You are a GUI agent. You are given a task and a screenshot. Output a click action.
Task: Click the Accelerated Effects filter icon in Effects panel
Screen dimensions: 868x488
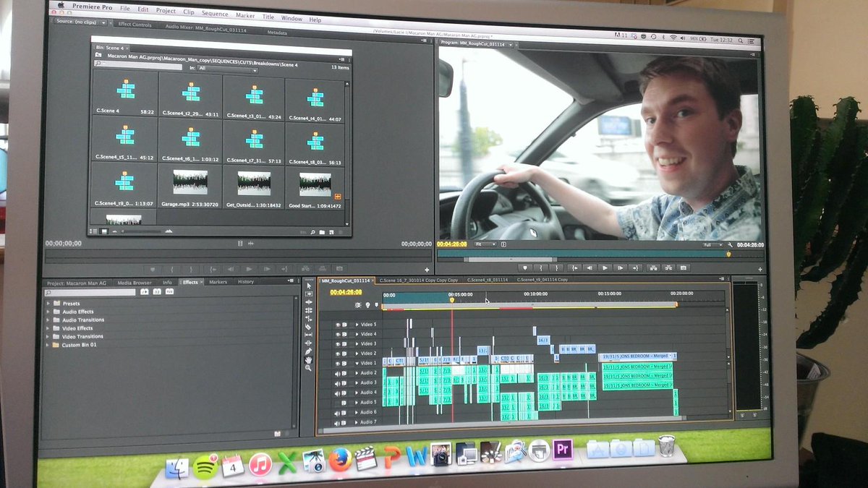tap(144, 291)
